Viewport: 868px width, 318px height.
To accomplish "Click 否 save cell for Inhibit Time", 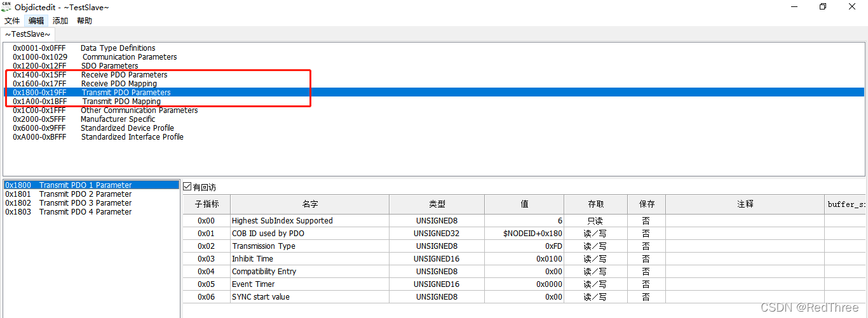I will 646,259.
